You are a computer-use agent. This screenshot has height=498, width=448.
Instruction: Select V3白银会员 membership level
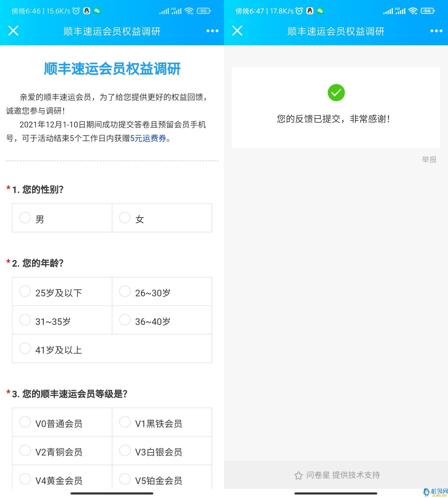[162, 451]
